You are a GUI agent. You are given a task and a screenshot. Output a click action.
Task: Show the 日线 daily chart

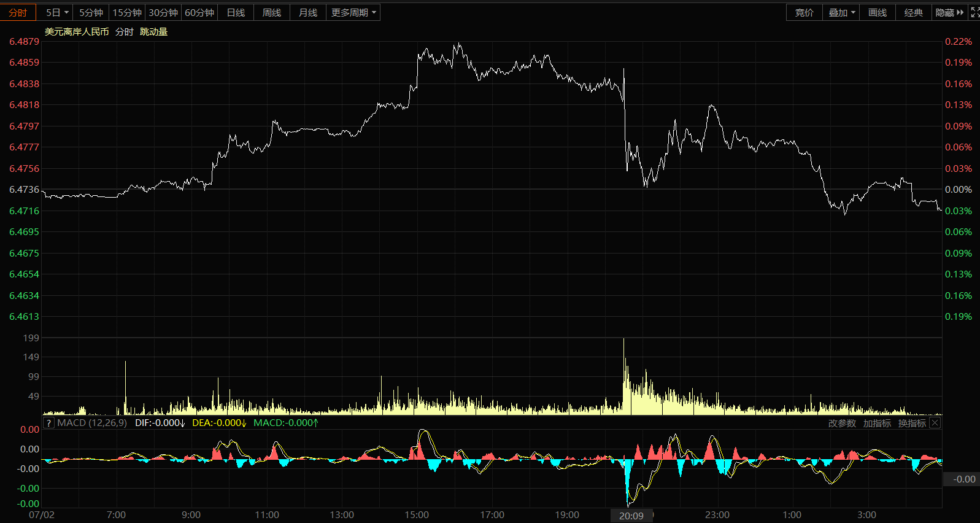[236, 12]
